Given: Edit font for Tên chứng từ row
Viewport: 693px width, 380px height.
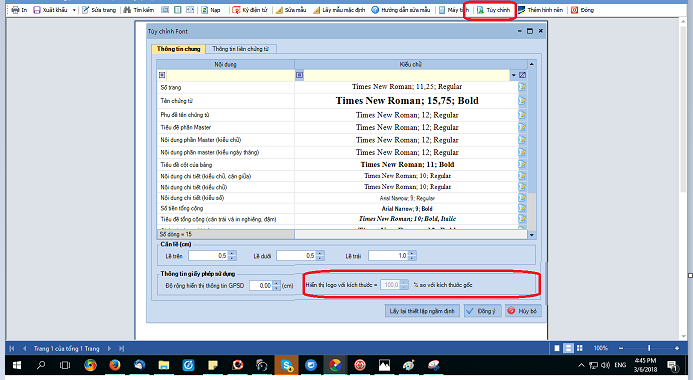Looking at the screenshot, I should (x=522, y=101).
